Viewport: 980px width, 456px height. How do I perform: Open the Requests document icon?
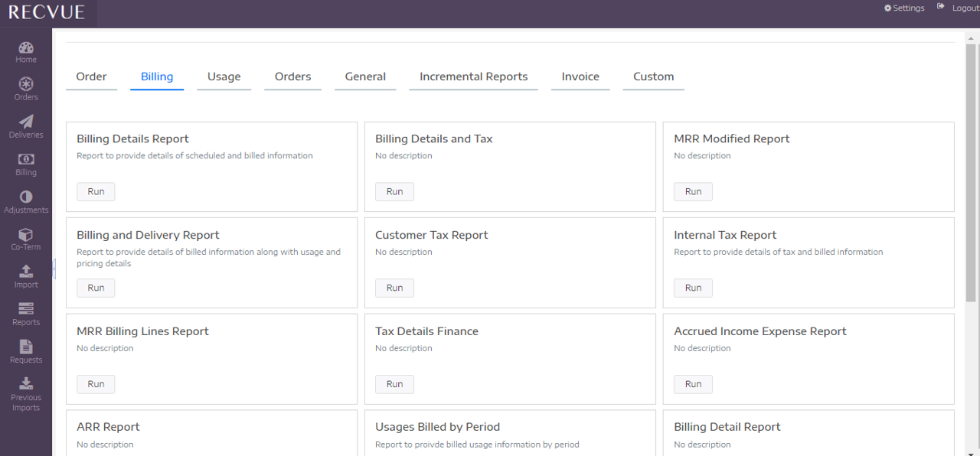click(x=26, y=347)
